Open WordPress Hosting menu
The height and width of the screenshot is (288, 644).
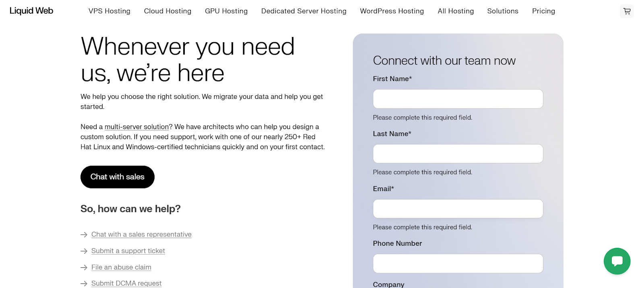[x=392, y=11]
